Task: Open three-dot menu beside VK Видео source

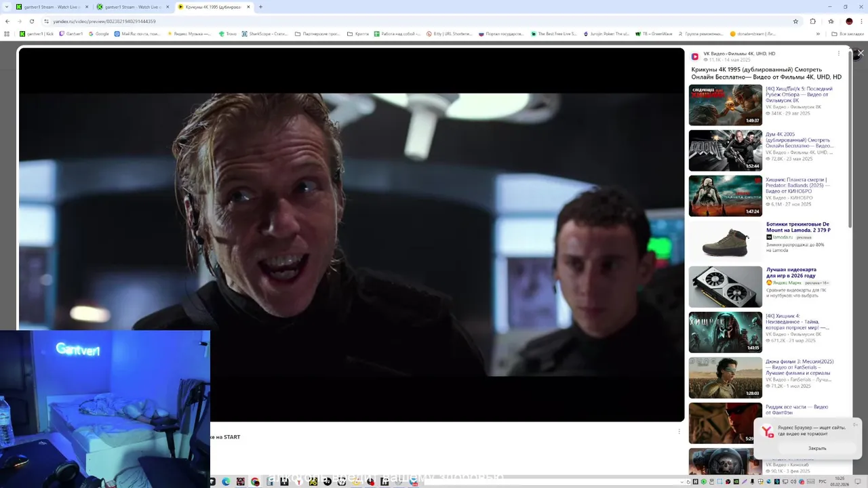Action: click(838, 54)
